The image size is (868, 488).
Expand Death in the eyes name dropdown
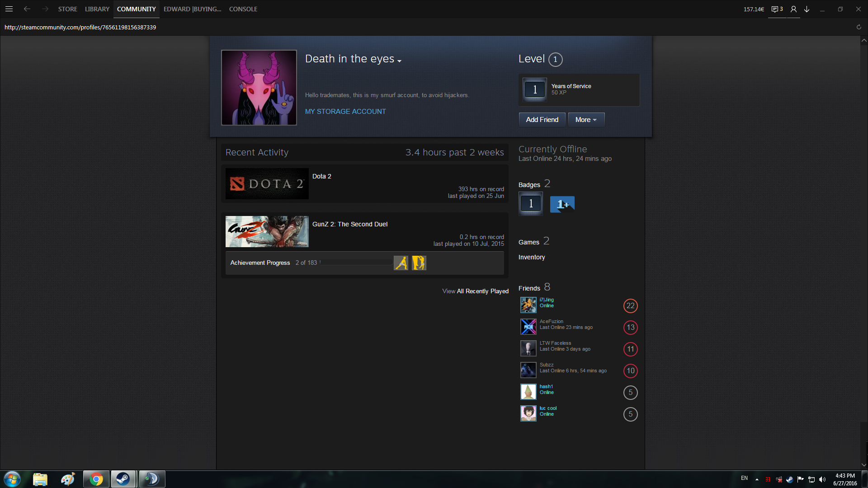pos(399,61)
